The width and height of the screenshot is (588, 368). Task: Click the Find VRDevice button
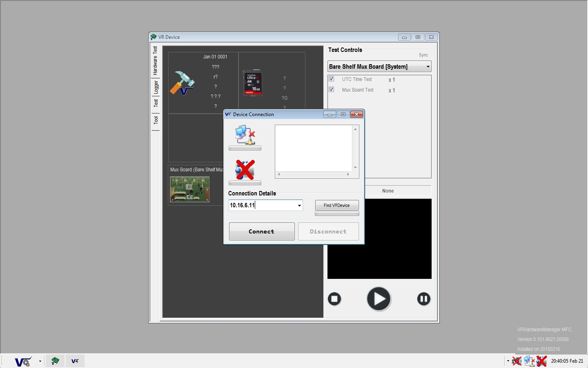[x=336, y=205]
